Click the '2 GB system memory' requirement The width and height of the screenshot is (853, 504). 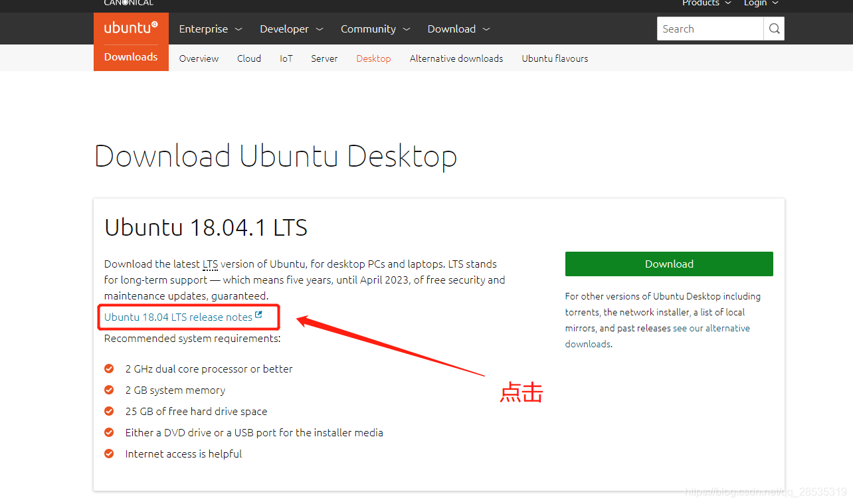click(175, 390)
